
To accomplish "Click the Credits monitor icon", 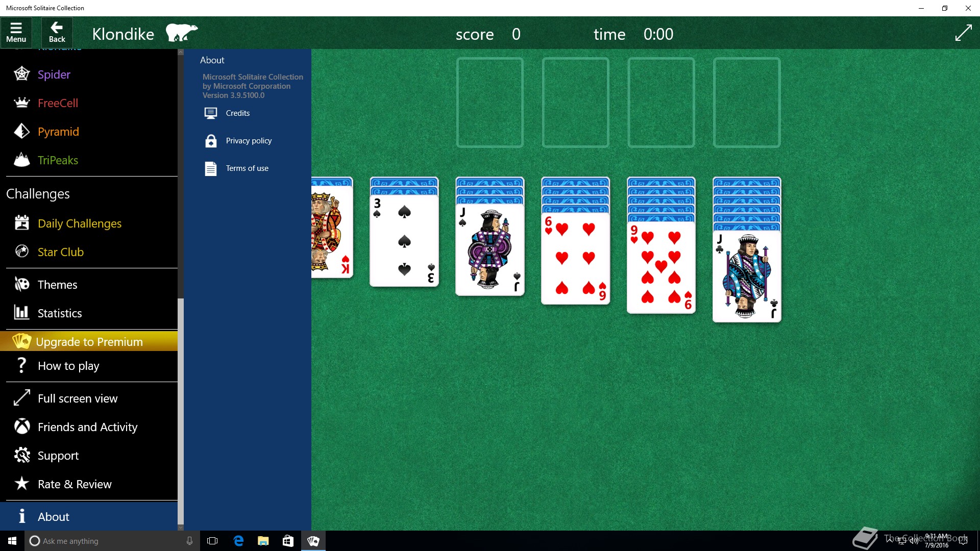I will click(211, 113).
